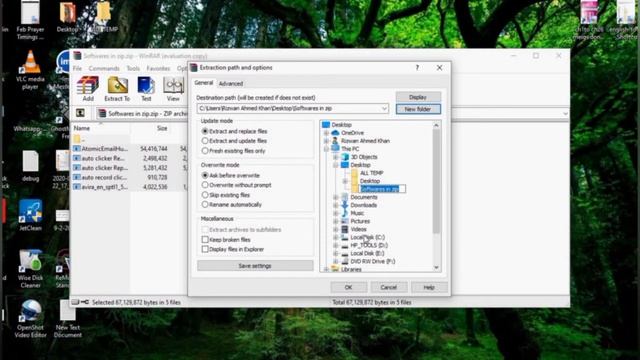Expand the Downloads tree node

[336, 205]
